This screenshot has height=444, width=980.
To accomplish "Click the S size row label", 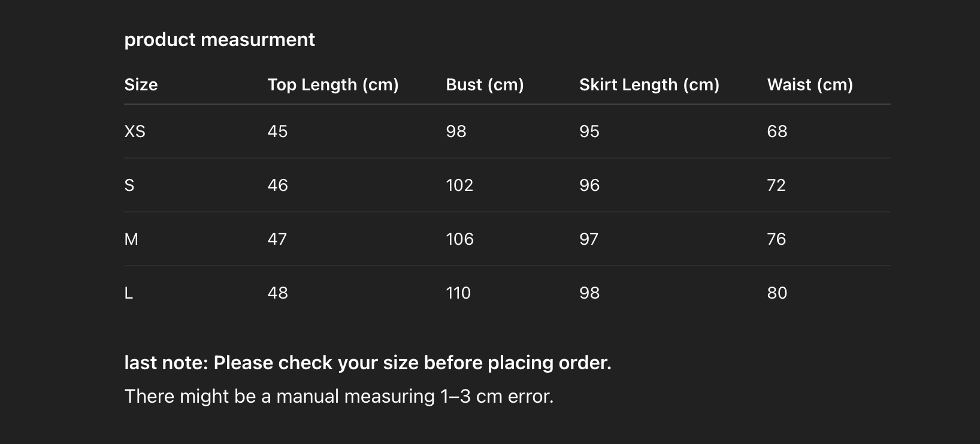I will (x=129, y=185).
